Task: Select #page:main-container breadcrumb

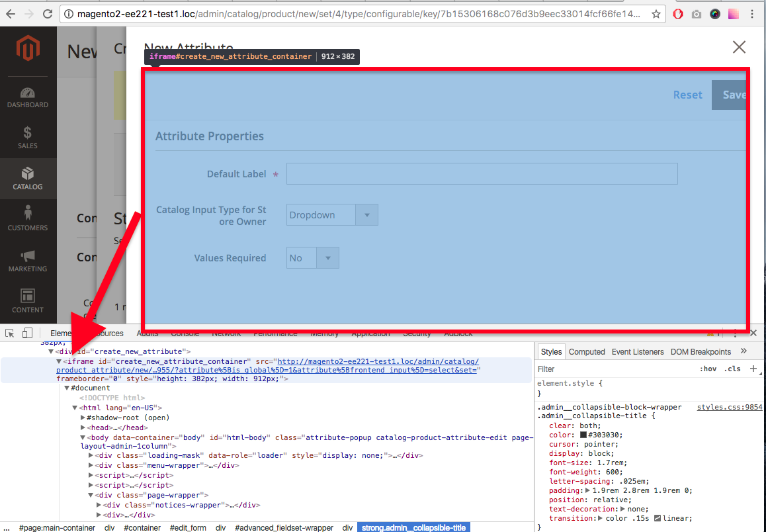Action: (x=57, y=527)
